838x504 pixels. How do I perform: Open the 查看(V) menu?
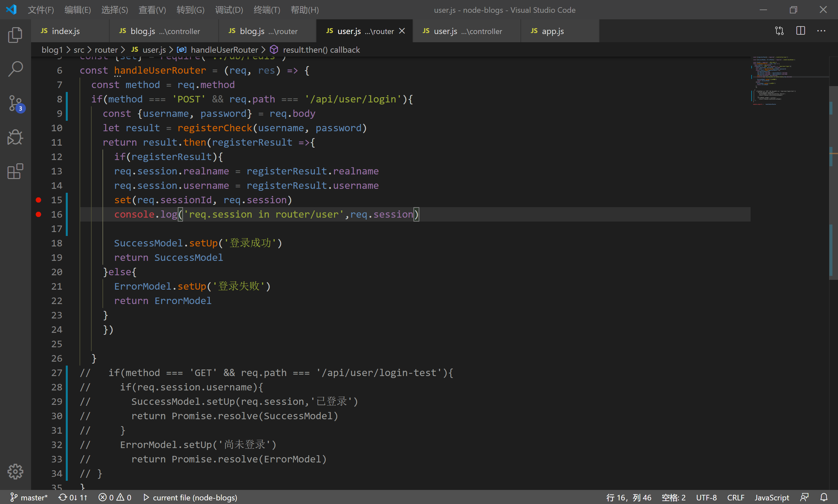pos(152,10)
